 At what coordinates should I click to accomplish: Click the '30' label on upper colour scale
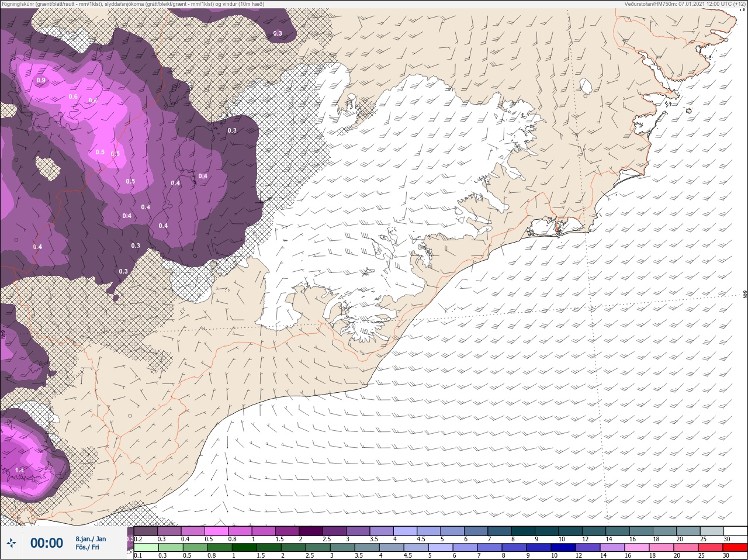pyautogui.click(x=726, y=539)
